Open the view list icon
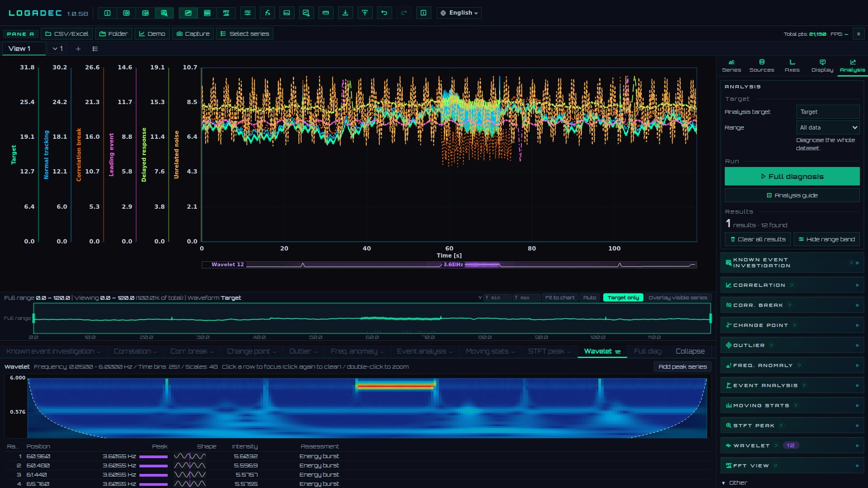The image size is (868, 488). click(x=95, y=49)
